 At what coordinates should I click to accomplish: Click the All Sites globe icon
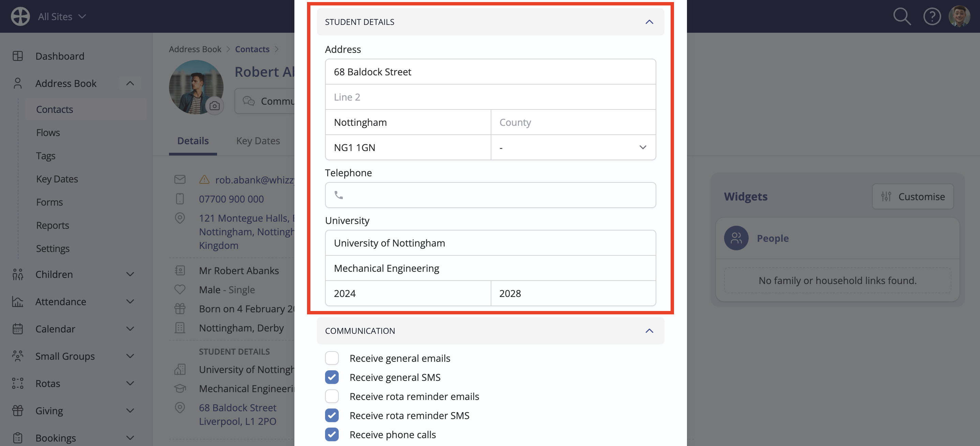[x=20, y=16]
